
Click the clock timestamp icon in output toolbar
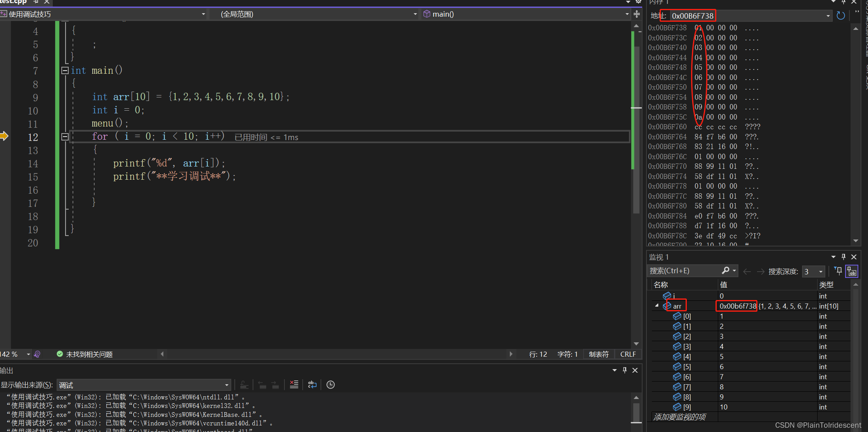click(x=331, y=385)
